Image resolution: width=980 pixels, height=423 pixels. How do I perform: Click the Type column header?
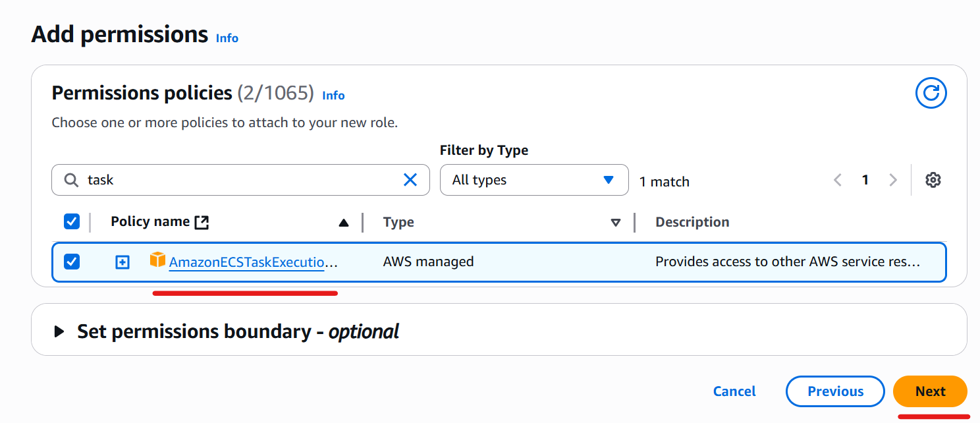pyautogui.click(x=398, y=222)
